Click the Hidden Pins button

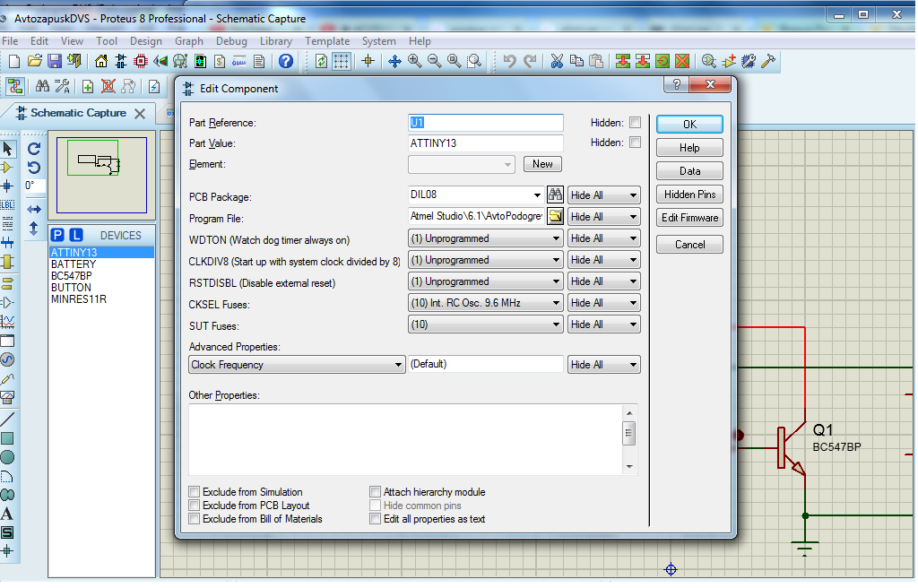pos(689,195)
